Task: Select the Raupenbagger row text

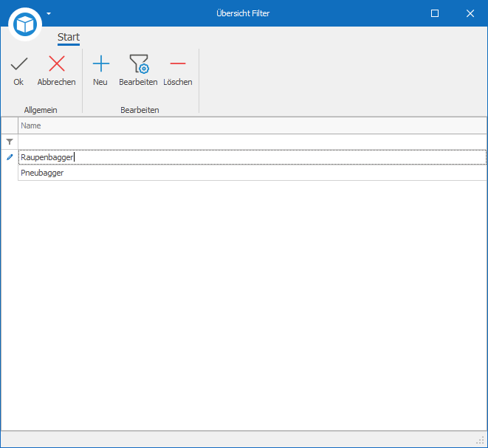Action: 47,157
